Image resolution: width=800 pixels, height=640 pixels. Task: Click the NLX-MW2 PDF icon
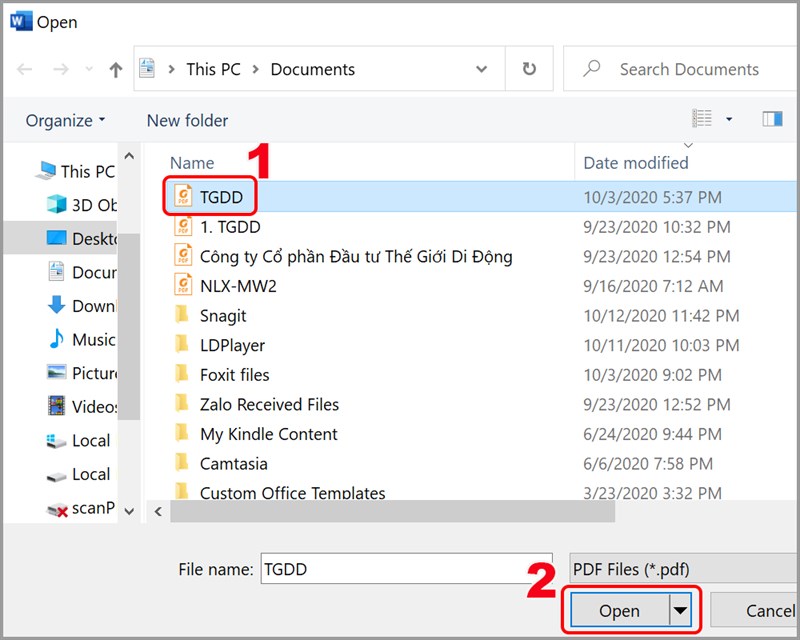coord(183,285)
